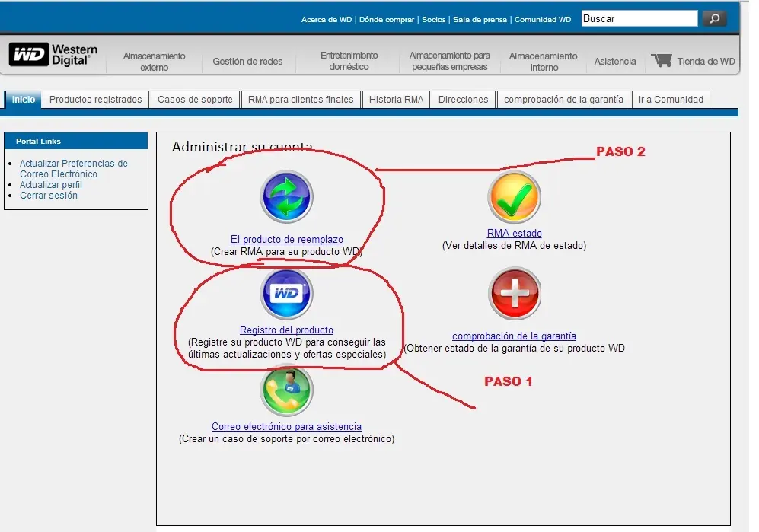Click the Administrar su cuenta heading
This screenshot has height=532, width=759.
pyautogui.click(x=242, y=147)
